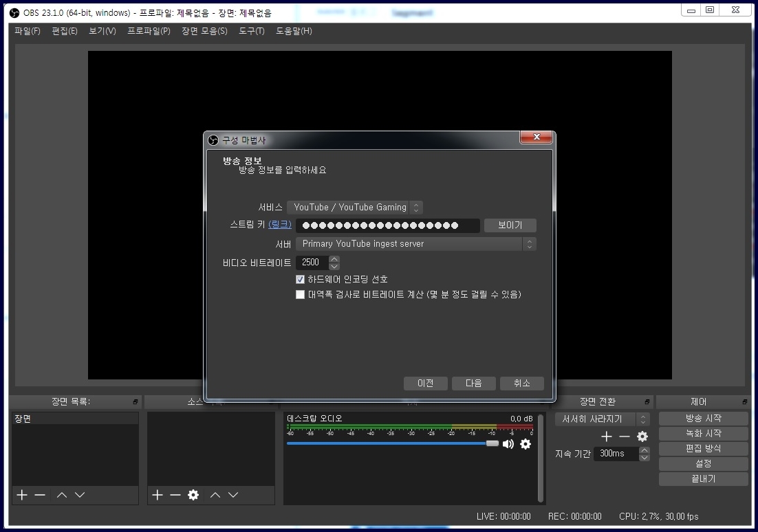
Task: Click 녹화 시작 button
Action: coord(704,434)
